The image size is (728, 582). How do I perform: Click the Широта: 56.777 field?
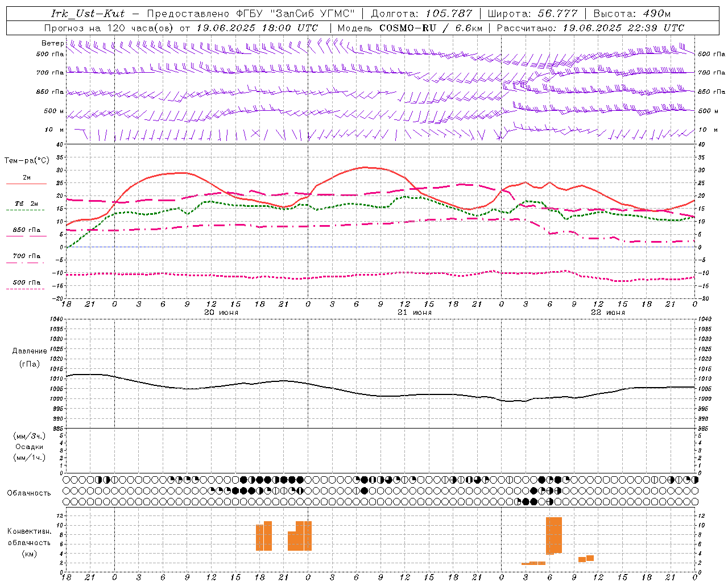[x=532, y=14]
